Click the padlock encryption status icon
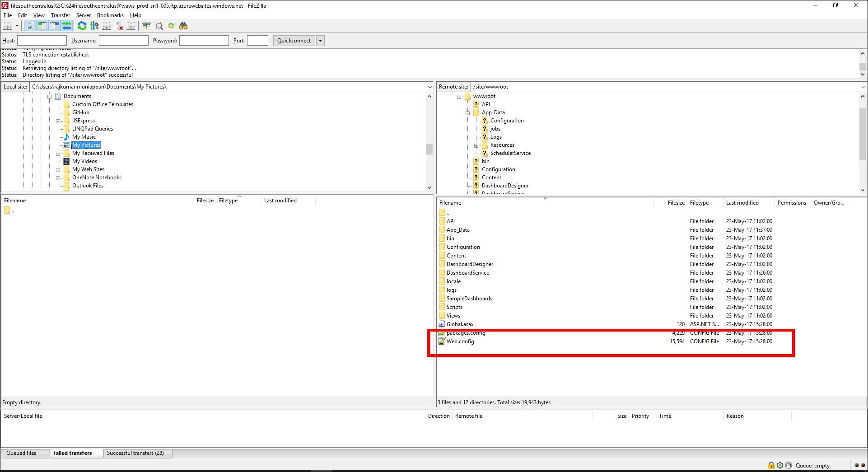 coord(771,465)
